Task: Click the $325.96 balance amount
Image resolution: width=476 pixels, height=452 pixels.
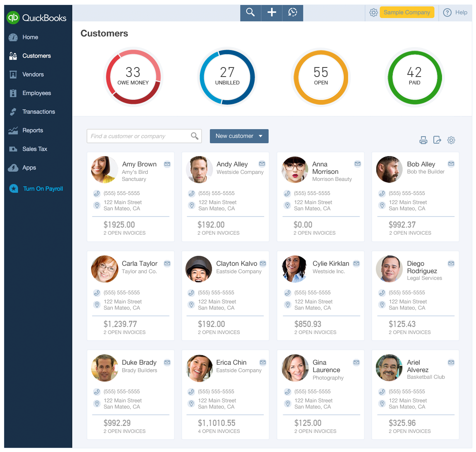Action: pyautogui.click(x=402, y=423)
